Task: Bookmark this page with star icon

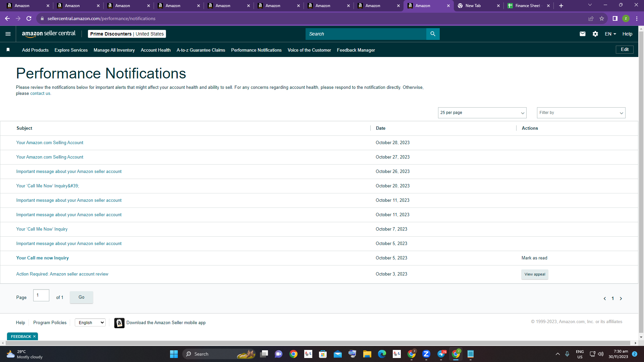Action: coord(602,18)
